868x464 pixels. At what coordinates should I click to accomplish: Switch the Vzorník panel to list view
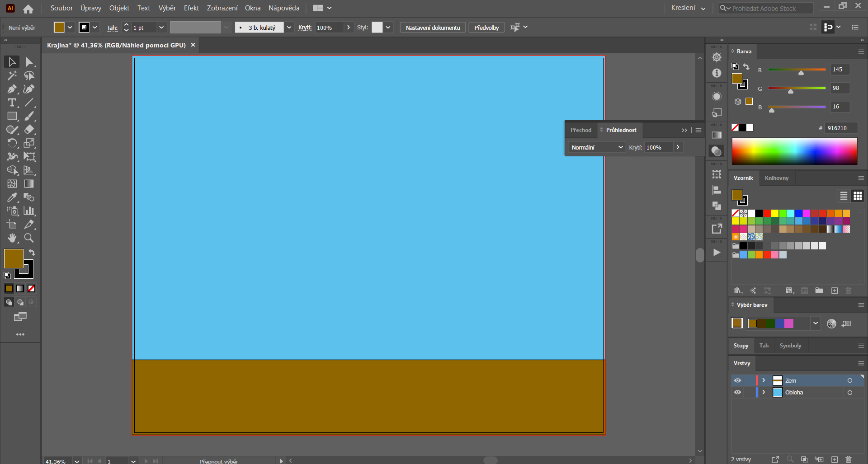click(x=844, y=196)
